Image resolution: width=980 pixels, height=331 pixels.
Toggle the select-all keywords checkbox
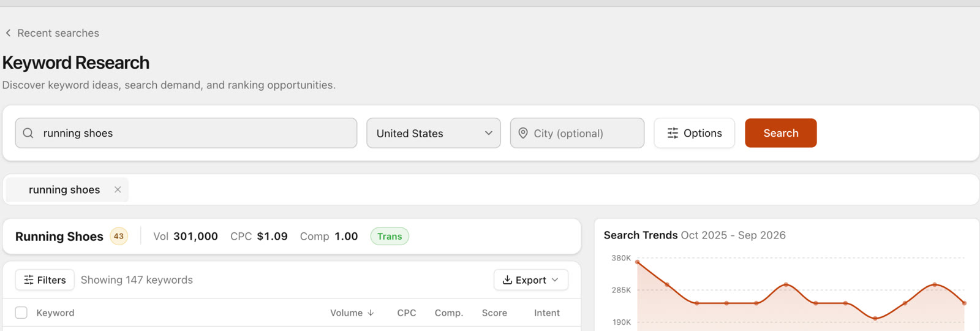21,313
